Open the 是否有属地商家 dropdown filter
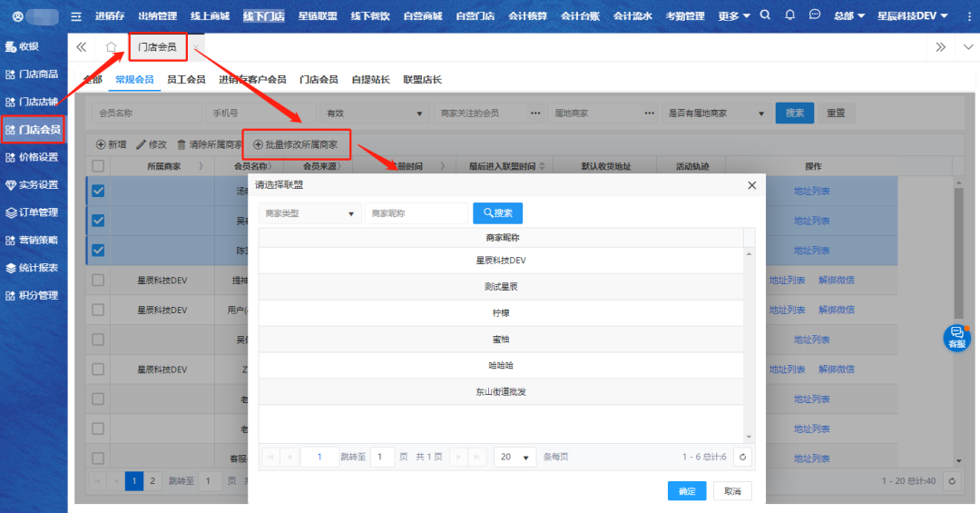 [x=714, y=113]
